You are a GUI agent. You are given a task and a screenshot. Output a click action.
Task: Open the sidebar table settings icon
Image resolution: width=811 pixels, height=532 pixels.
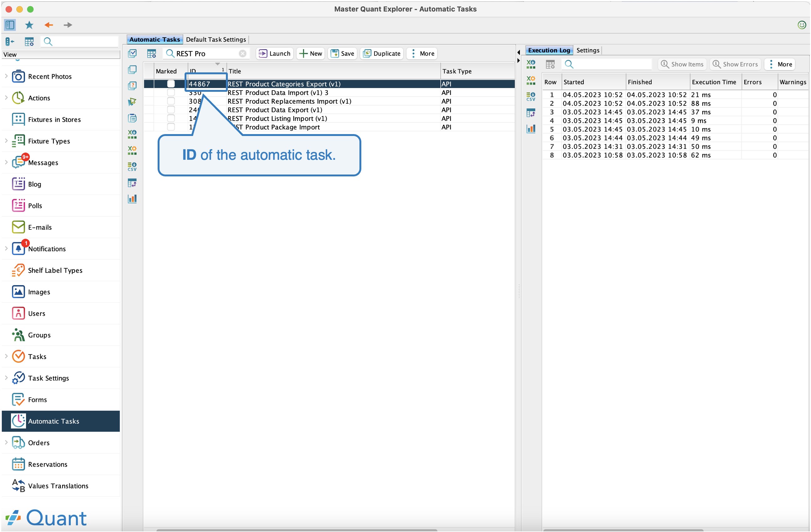click(x=29, y=42)
